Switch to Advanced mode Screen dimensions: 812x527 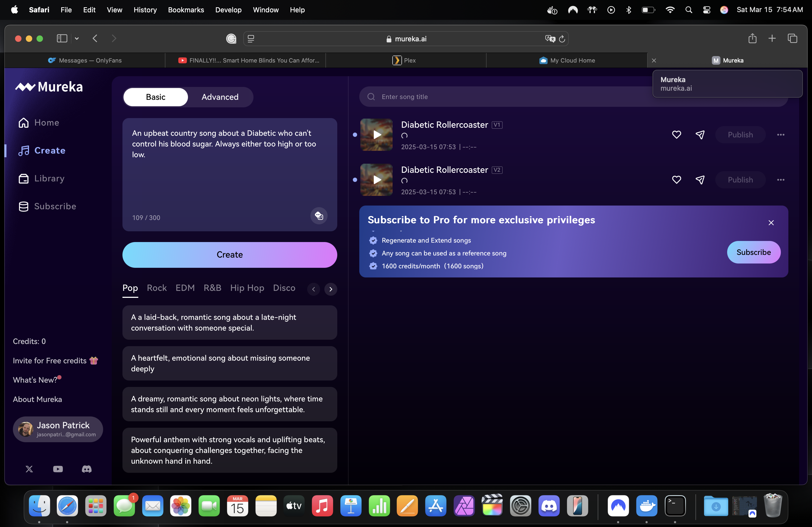pyautogui.click(x=220, y=97)
